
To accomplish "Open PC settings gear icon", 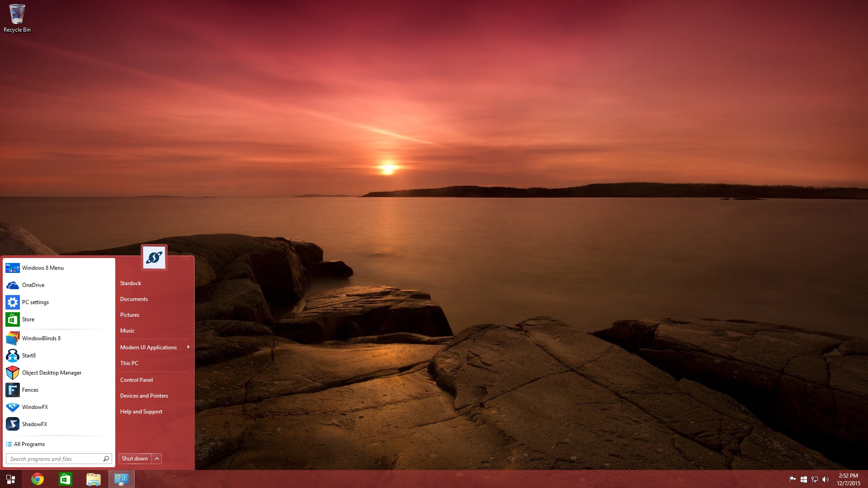I will tap(13, 302).
